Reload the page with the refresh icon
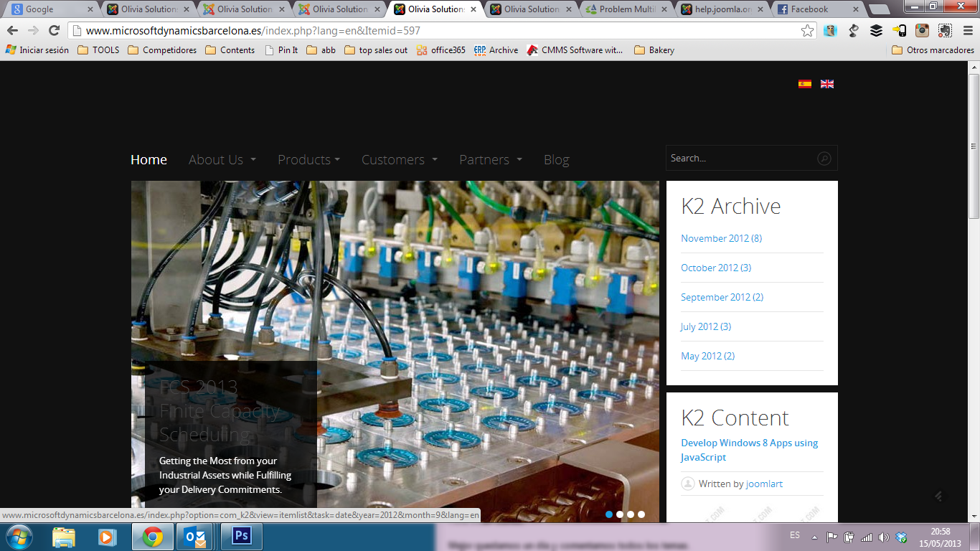 click(54, 31)
